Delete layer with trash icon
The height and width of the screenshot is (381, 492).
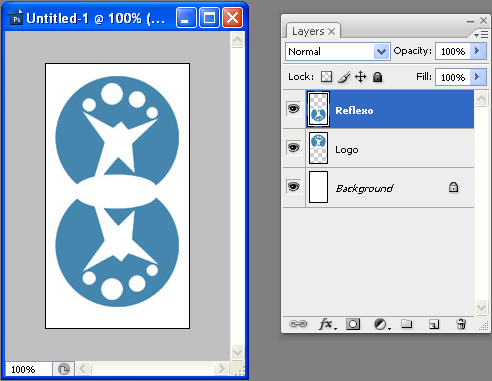pyautogui.click(x=461, y=323)
